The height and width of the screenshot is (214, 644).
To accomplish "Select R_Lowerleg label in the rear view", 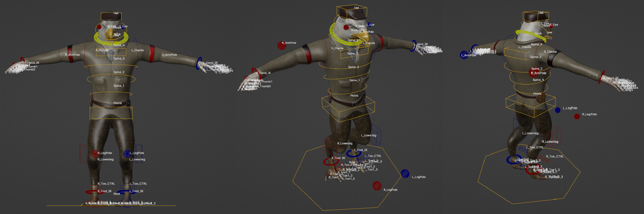I will coord(550,141).
